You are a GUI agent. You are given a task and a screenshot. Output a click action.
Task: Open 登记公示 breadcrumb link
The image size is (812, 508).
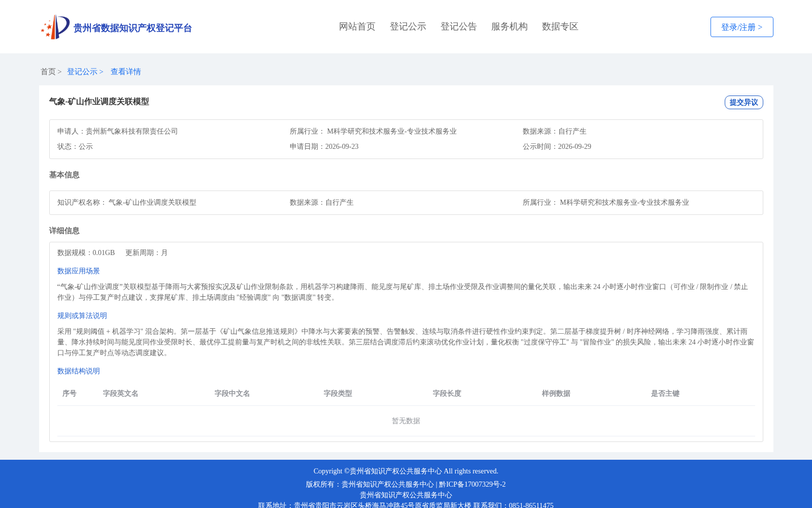coord(82,72)
